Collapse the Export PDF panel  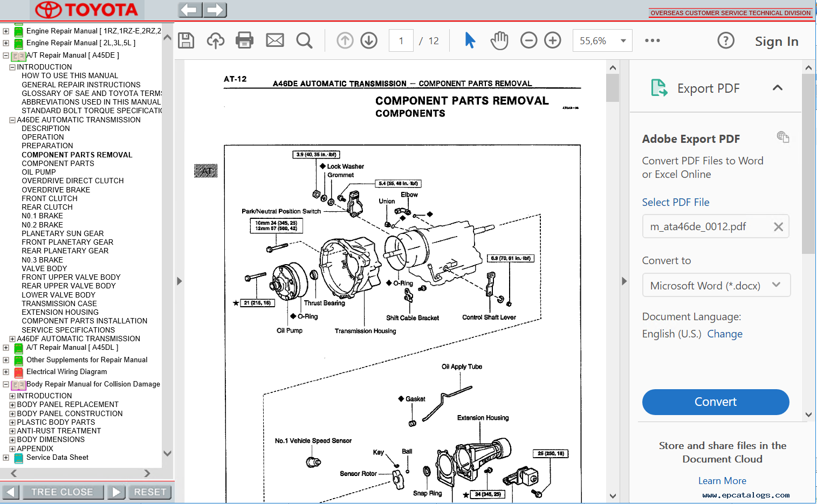777,87
